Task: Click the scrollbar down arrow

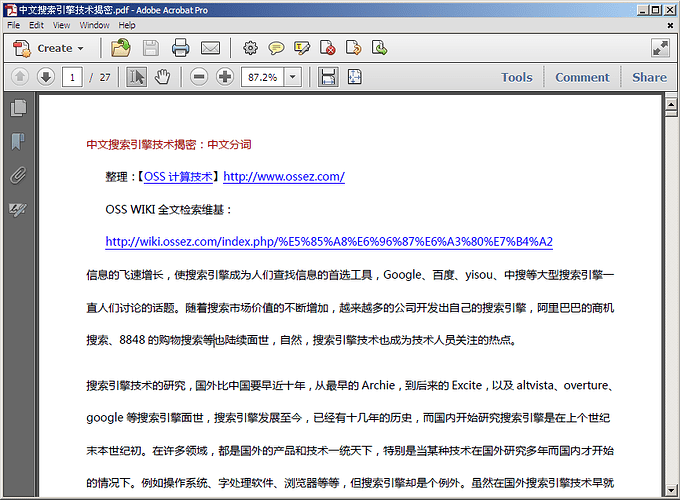Action: pos(671,490)
